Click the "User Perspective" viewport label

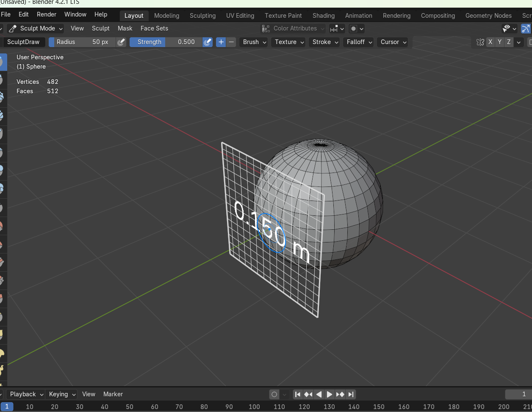click(40, 57)
